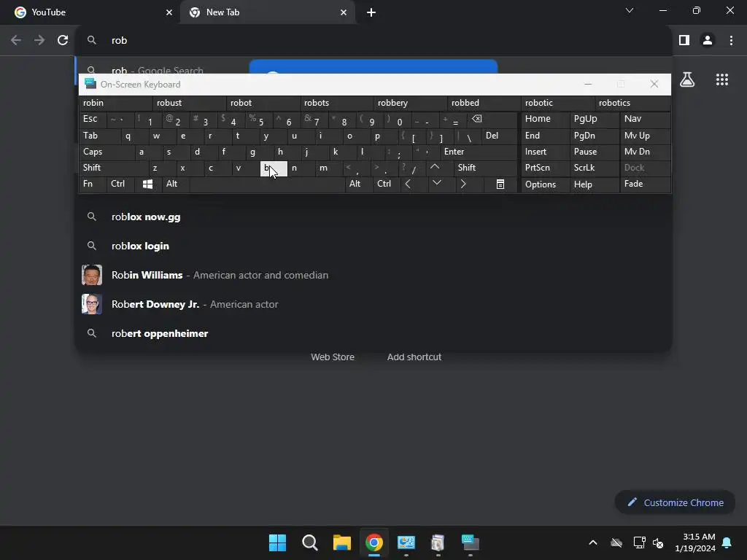
Task: Open Customize Chrome button
Action: (675, 502)
